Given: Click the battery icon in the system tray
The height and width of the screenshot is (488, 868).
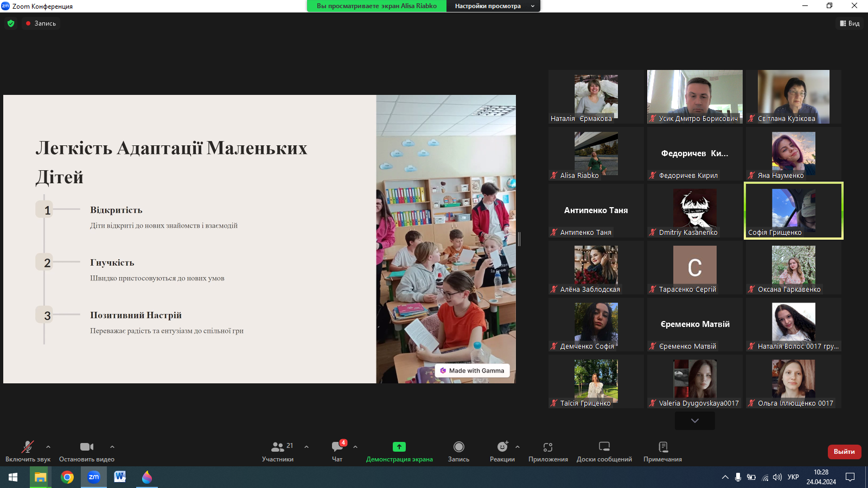Looking at the screenshot, I should tap(751, 477).
